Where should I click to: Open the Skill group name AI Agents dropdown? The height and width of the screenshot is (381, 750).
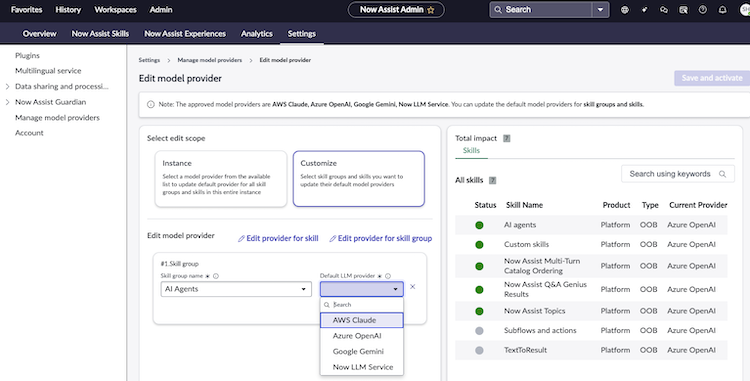(236, 289)
